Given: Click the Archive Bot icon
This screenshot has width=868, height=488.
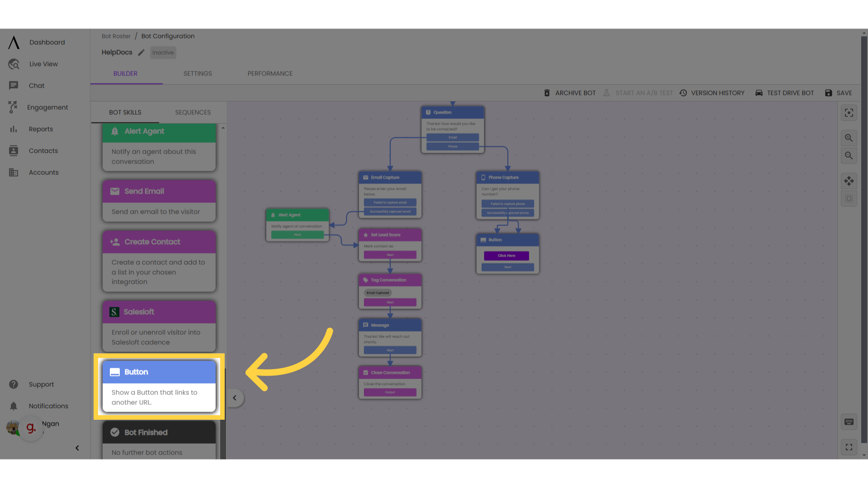Looking at the screenshot, I should point(547,93).
